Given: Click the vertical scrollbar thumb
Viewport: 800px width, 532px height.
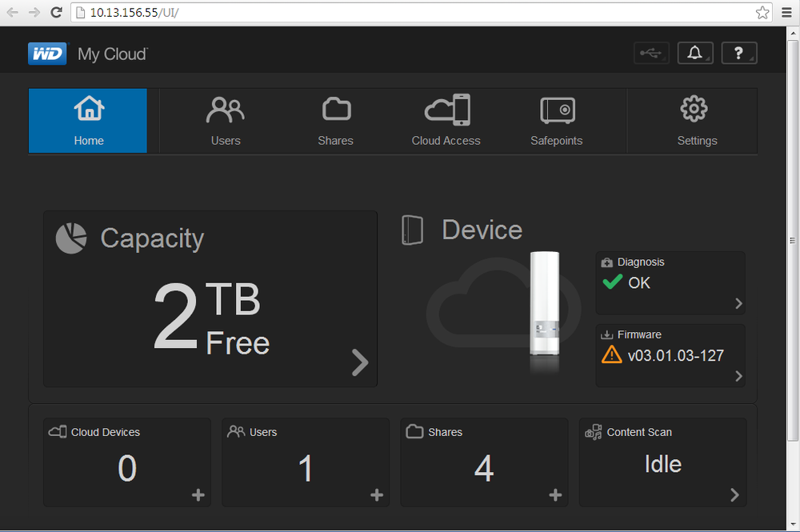Looking at the screenshot, I should [792, 240].
